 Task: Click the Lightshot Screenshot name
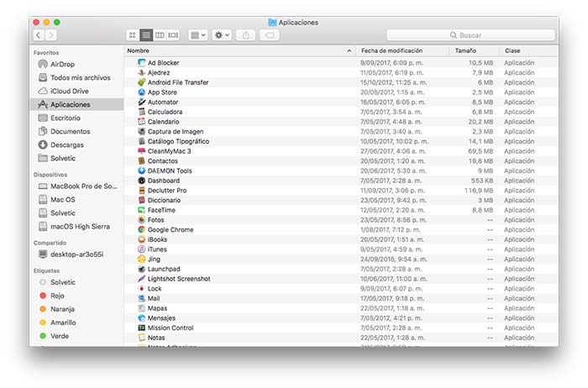point(179,279)
